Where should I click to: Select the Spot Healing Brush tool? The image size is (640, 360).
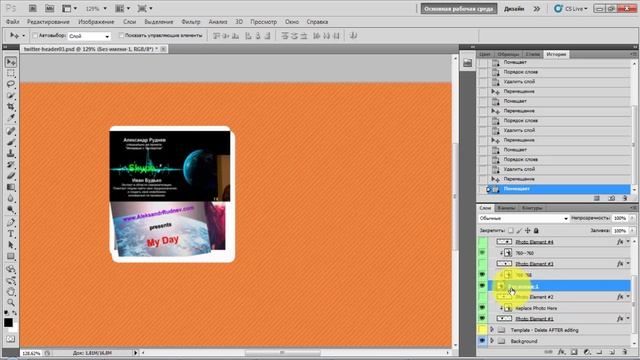(11, 131)
